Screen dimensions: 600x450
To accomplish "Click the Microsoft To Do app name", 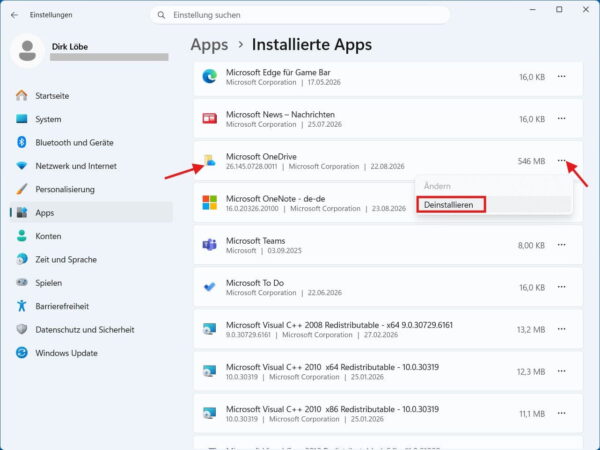I will tap(255, 283).
